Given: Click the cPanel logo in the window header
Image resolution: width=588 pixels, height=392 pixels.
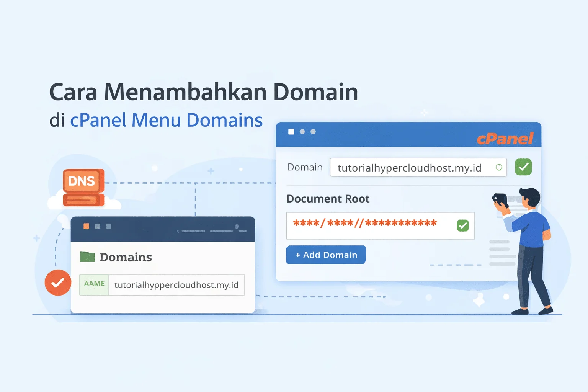Looking at the screenshot, I should click(x=505, y=138).
